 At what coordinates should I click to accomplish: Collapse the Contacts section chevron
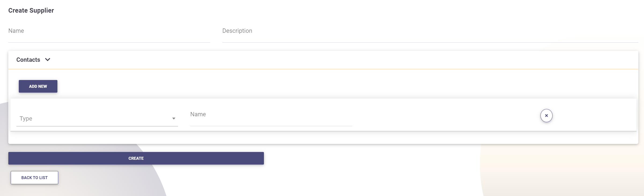click(48, 60)
